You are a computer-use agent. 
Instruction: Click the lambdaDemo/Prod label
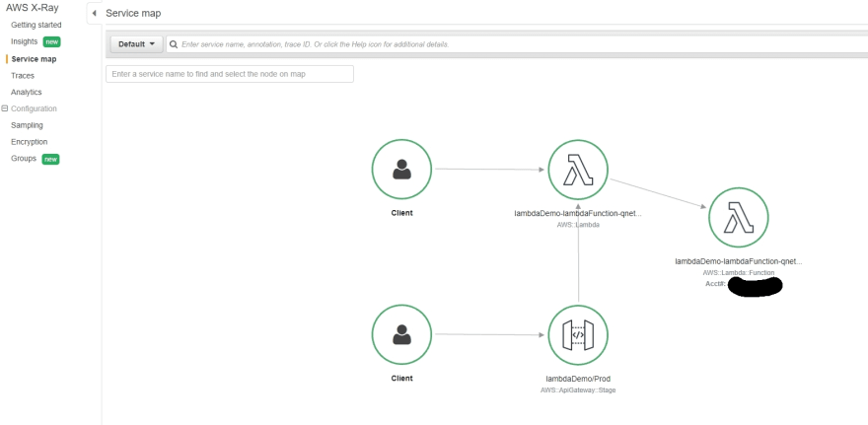click(578, 379)
